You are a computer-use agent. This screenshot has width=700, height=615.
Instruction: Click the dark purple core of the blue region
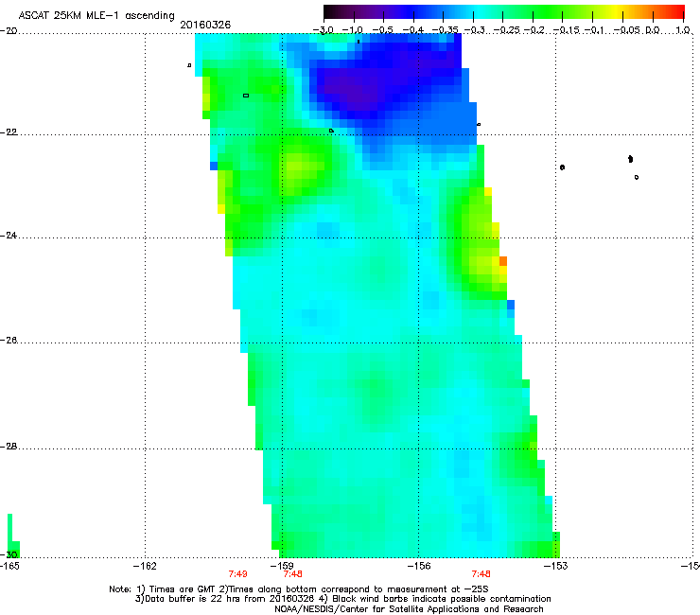click(353, 89)
